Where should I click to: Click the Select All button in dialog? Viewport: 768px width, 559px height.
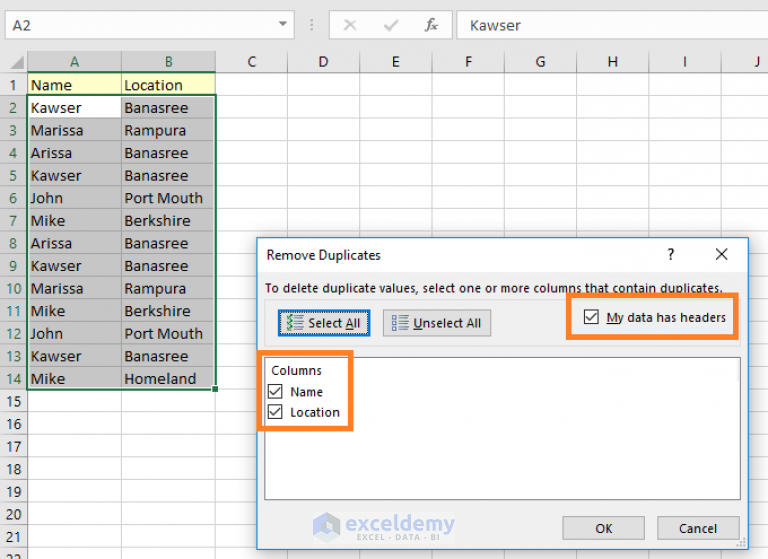click(324, 323)
